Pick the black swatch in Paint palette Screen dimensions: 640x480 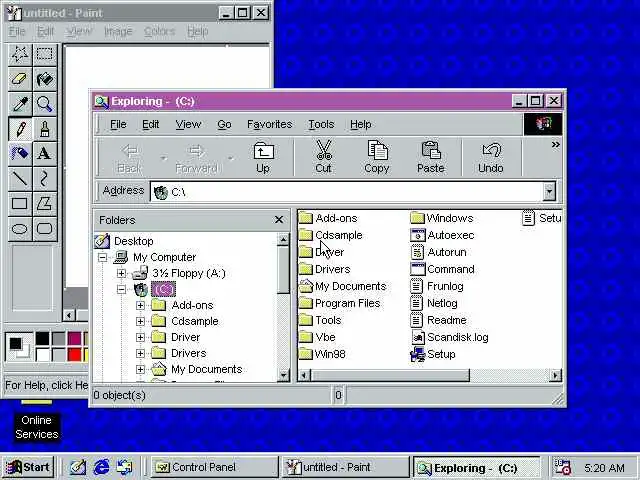click(42, 338)
